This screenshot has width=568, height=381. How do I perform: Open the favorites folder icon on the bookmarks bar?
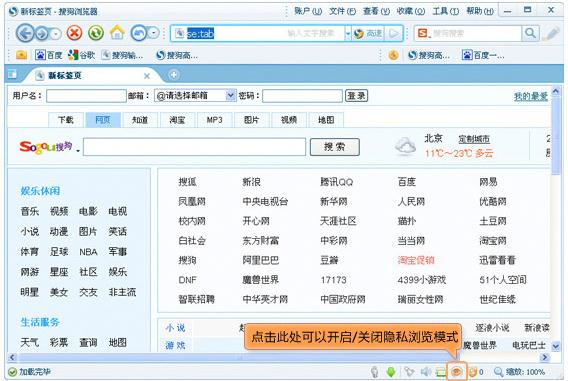click(x=21, y=55)
